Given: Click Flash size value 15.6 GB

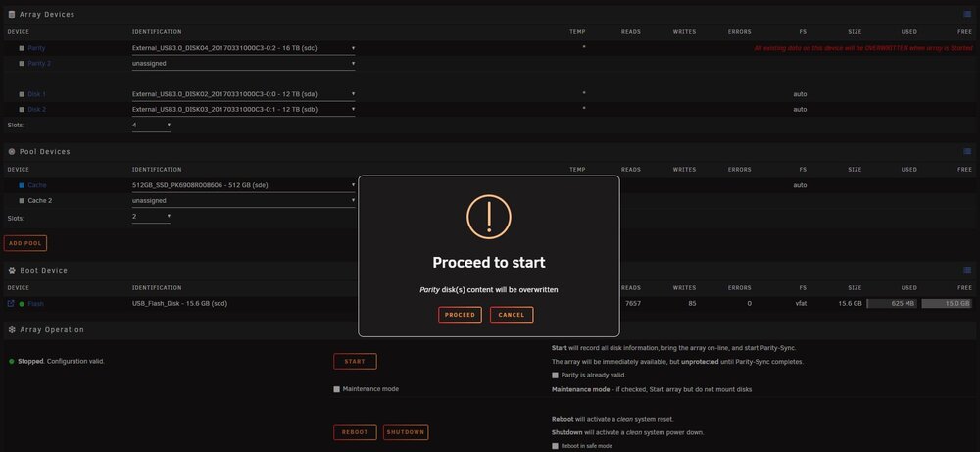Looking at the screenshot, I should tap(850, 303).
